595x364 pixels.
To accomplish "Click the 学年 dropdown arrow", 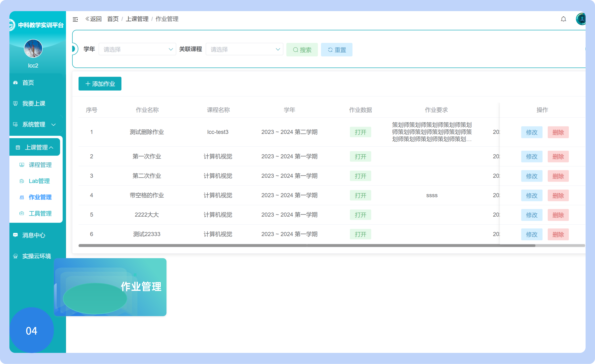I will click(x=171, y=49).
